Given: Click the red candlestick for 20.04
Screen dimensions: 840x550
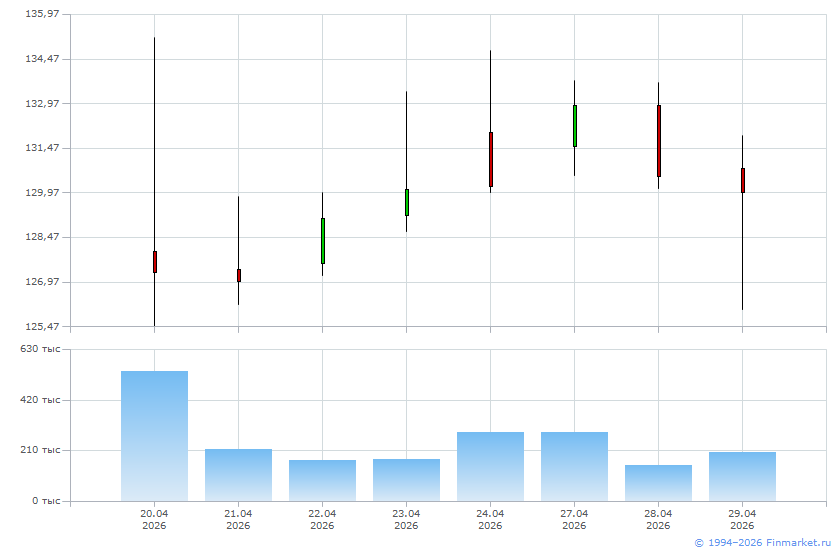Looking at the screenshot, I should click(x=155, y=261).
